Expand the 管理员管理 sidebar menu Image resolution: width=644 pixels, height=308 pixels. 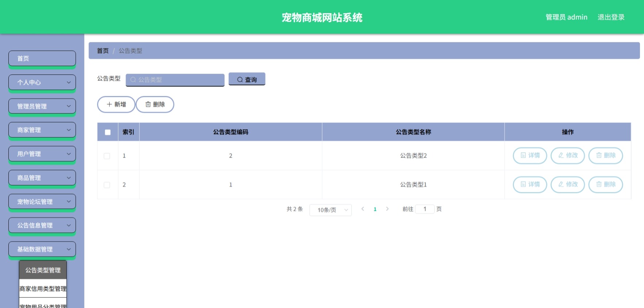click(42, 106)
